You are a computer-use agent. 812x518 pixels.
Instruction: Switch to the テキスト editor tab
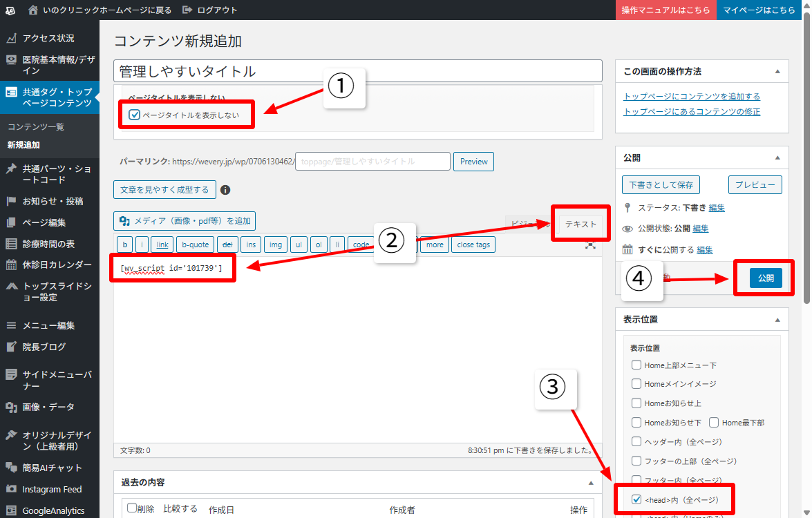click(580, 224)
